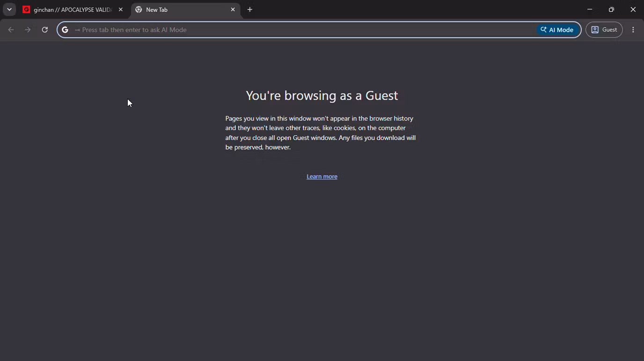Close the browser window
Image resolution: width=644 pixels, height=361 pixels.
point(633,9)
